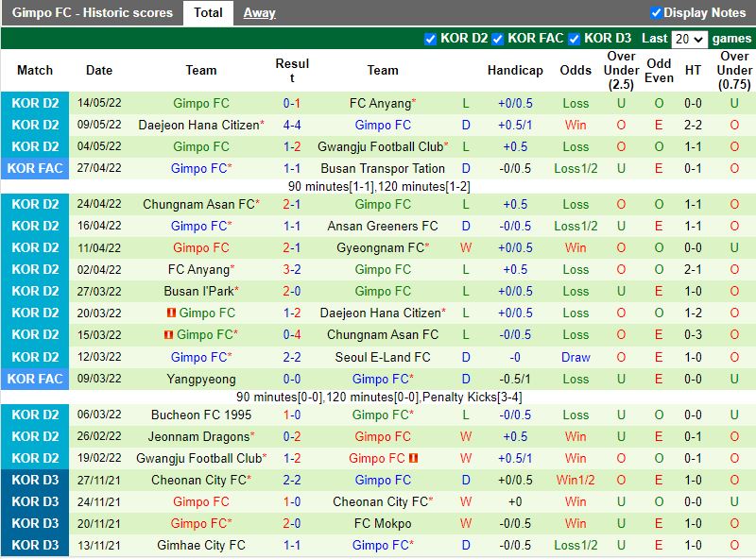Click the red card icon in 15/03/22 row
Viewport: 756px width, 559px height.
[168, 335]
